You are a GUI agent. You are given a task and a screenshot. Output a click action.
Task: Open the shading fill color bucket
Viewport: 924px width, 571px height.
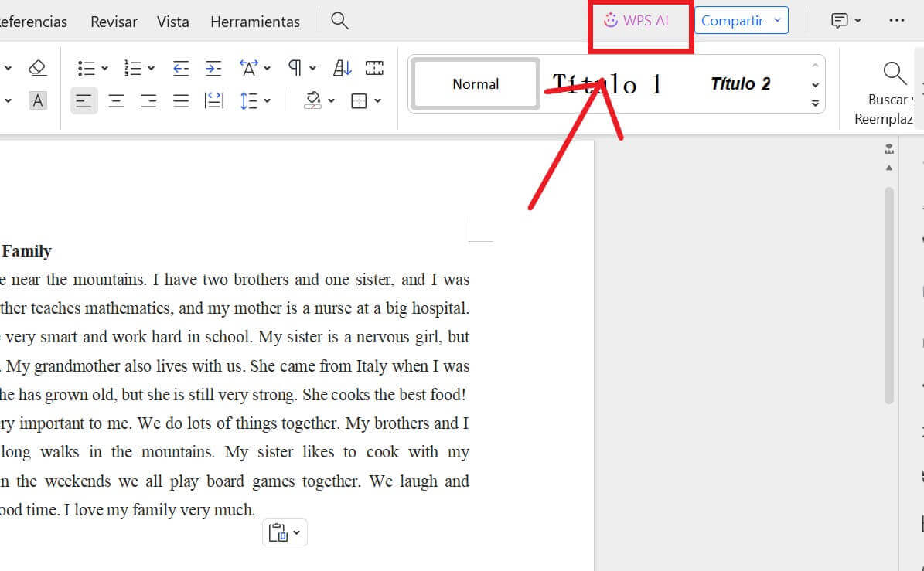point(313,101)
